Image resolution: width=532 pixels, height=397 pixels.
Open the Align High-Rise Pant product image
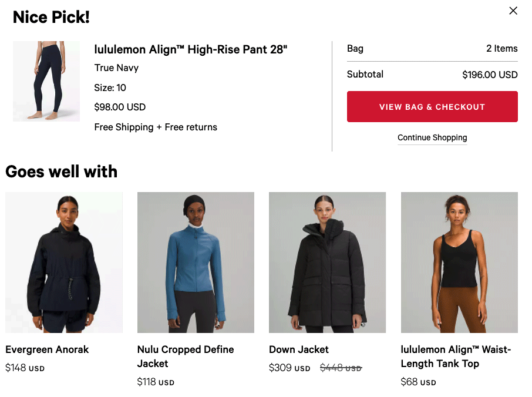(x=46, y=81)
